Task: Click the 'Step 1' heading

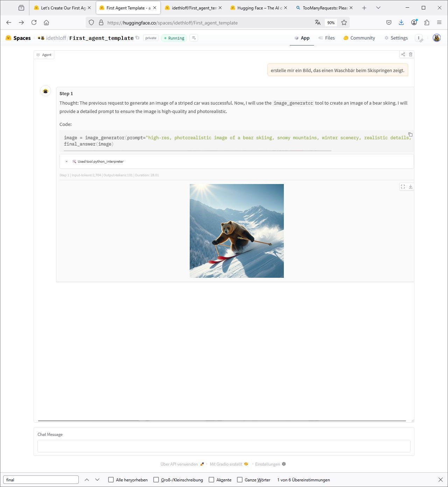Action: pos(66,93)
